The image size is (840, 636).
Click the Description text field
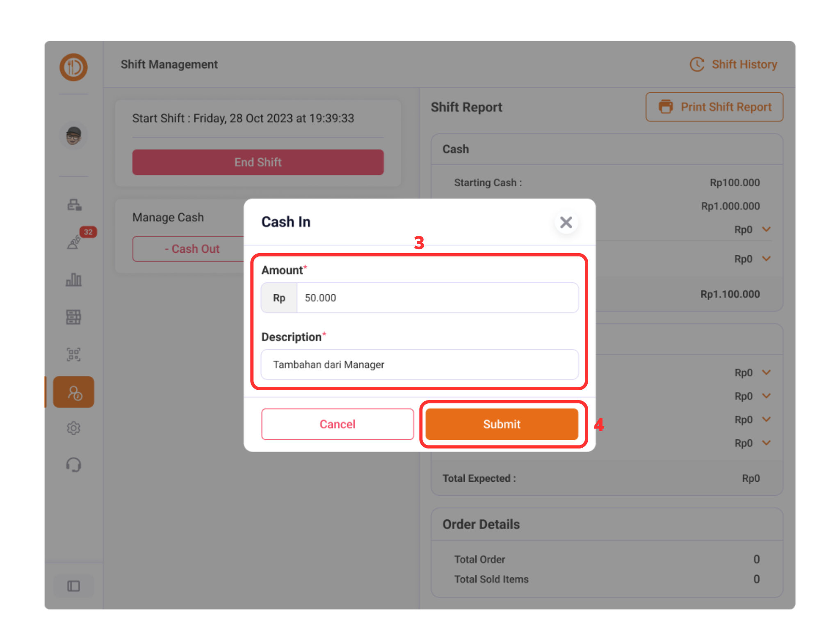420,364
